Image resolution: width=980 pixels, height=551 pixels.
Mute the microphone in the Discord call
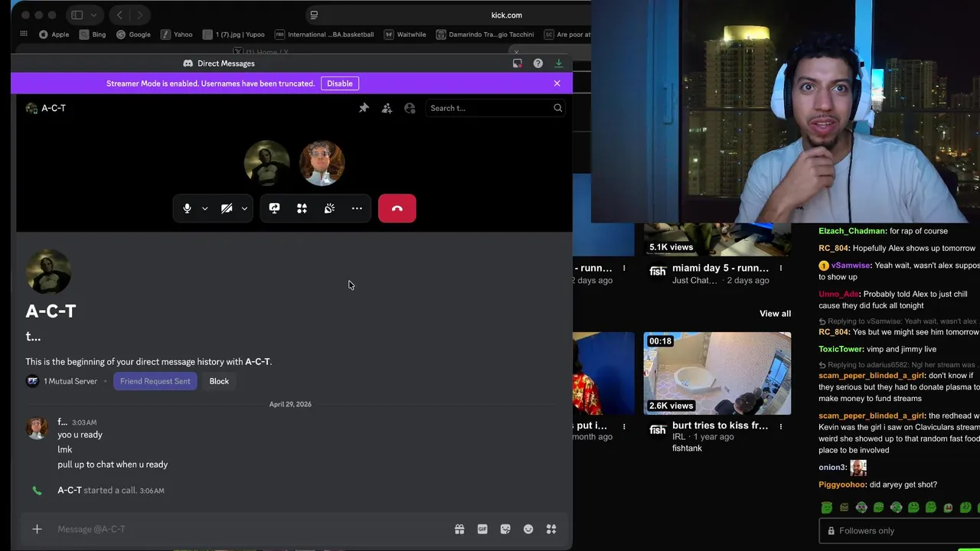tap(187, 208)
